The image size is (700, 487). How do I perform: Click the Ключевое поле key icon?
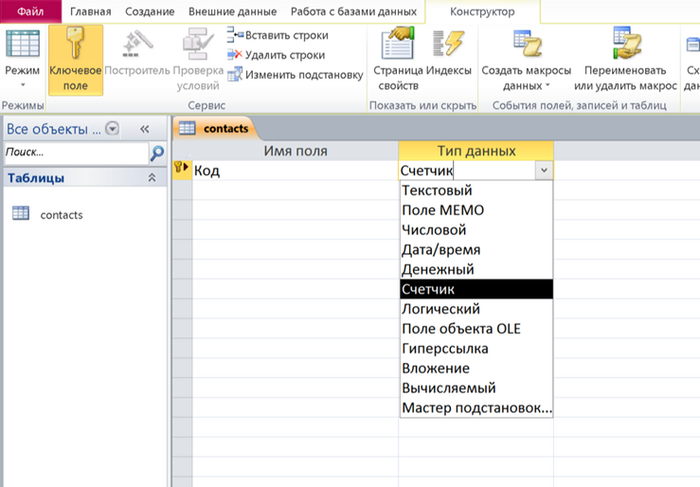(x=75, y=46)
